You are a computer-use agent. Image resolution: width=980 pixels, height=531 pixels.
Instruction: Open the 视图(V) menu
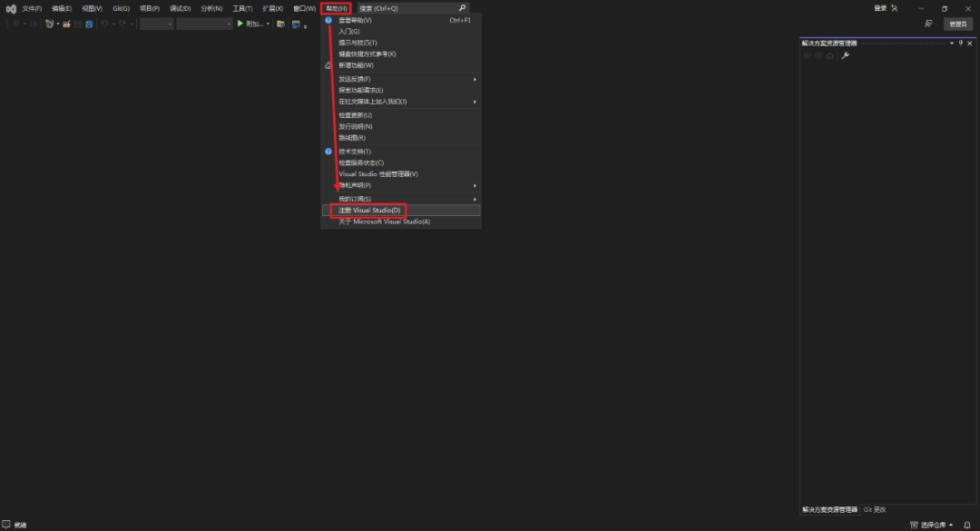(92, 9)
